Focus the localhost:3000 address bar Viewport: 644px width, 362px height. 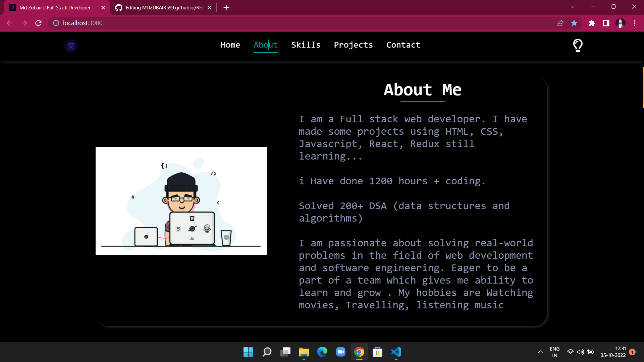pyautogui.click(x=302, y=23)
